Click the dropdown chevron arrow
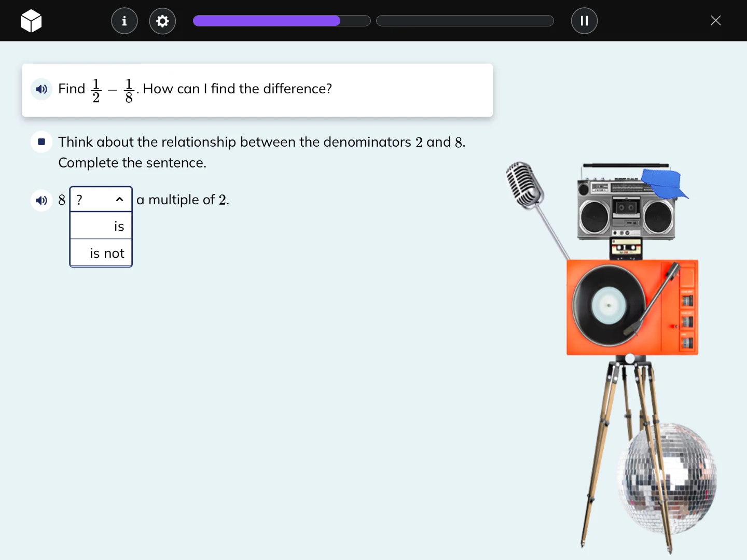The image size is (747, 560). click(x=120, y=200)
